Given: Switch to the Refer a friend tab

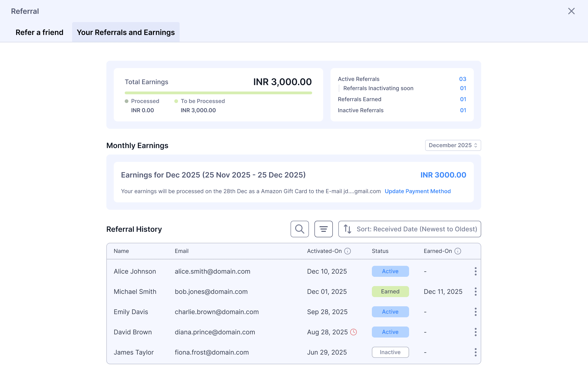Looking at the screenshot, I should tap(40, 32).
